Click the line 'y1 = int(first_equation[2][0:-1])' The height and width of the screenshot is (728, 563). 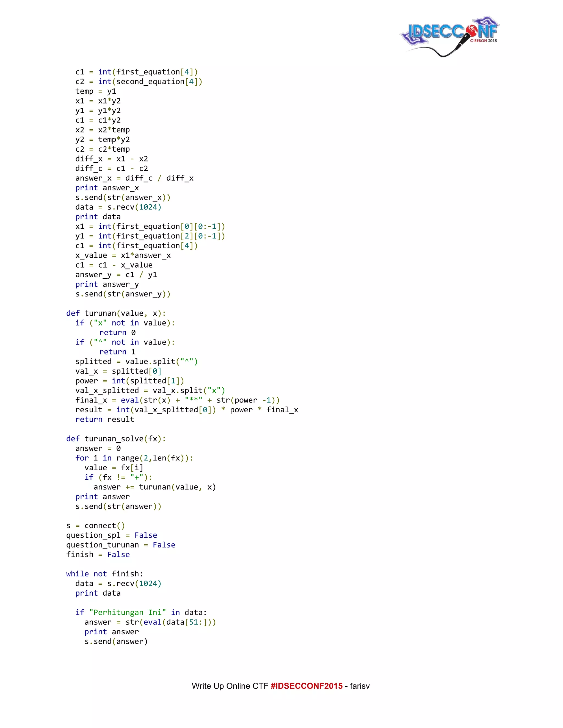tap(150, 236)
